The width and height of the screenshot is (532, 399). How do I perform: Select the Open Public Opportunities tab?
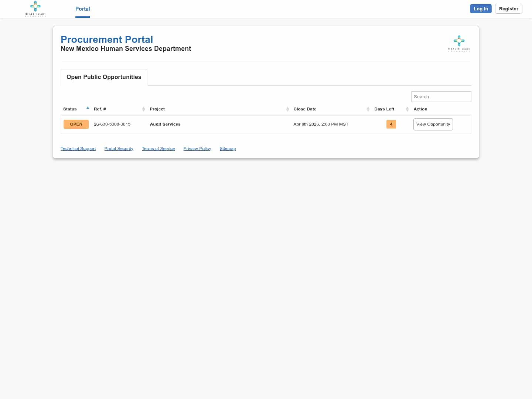pos(104,77)
